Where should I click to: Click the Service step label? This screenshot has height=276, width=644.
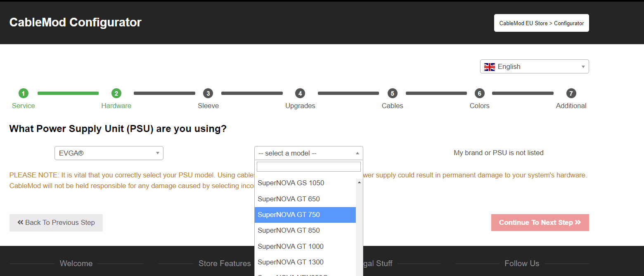coord(24,106)
